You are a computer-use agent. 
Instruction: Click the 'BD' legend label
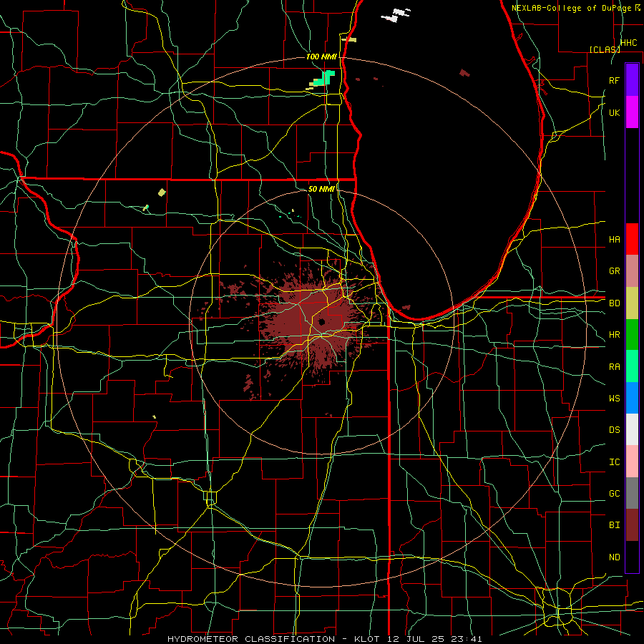[x=614, y=303]
